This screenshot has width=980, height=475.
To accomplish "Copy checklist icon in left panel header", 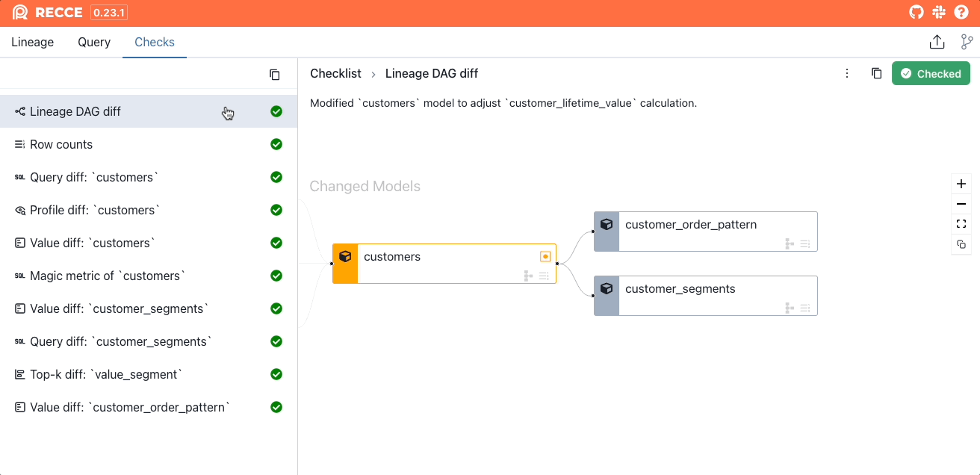I will (x=274, y=75).
